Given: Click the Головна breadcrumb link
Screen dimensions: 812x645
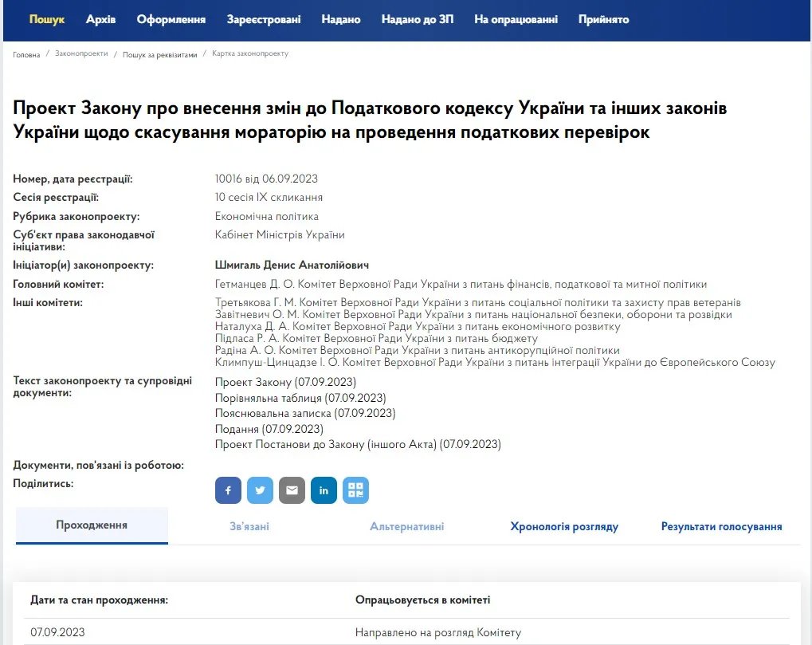Looking at the screenshot, I should pyautogui.click(x=26, y=55).
